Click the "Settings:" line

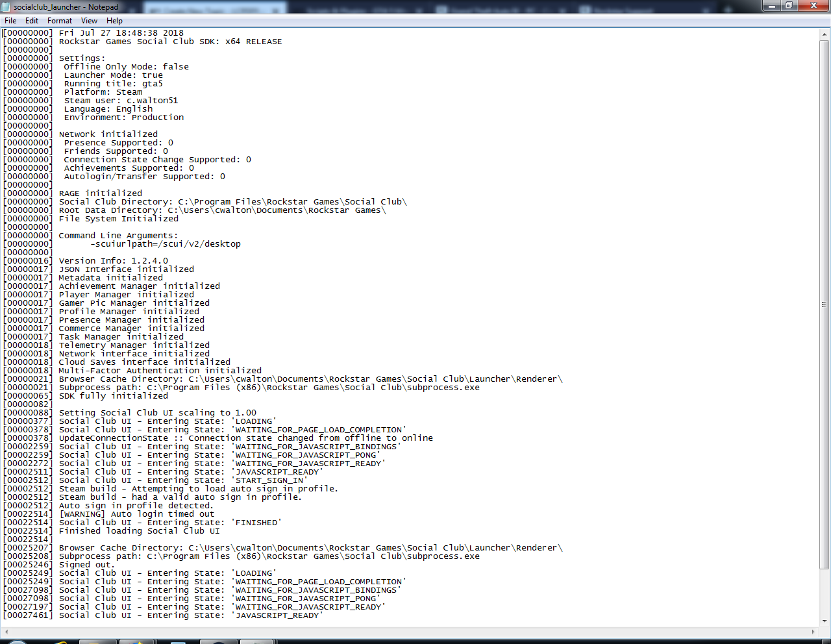[82, 58]
